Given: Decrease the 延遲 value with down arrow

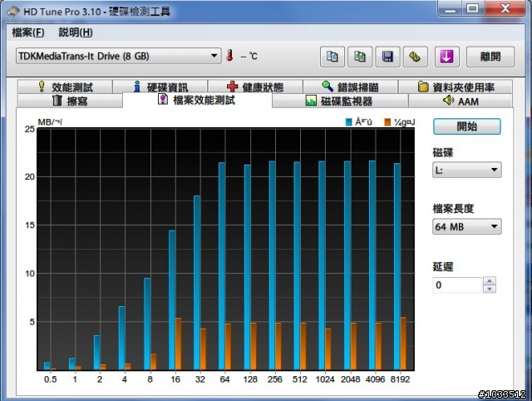Looking at the screenshot, I should point(490,289).
